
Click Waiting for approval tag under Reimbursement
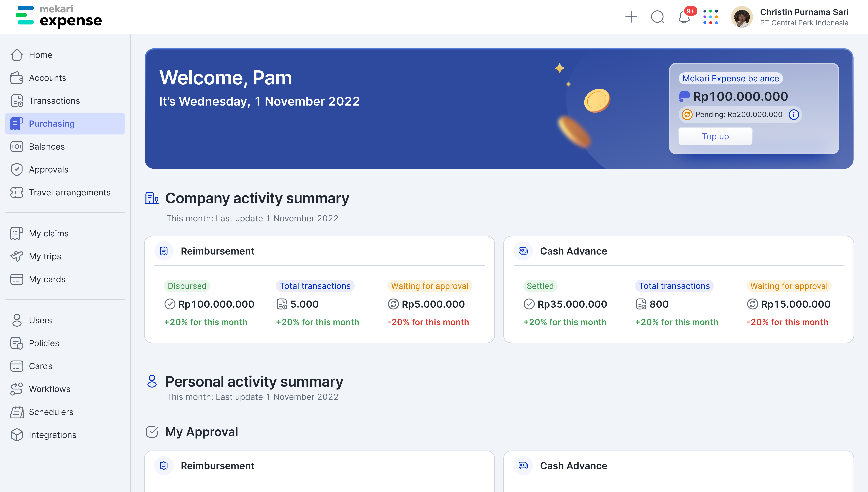click(x=429, y=286)
